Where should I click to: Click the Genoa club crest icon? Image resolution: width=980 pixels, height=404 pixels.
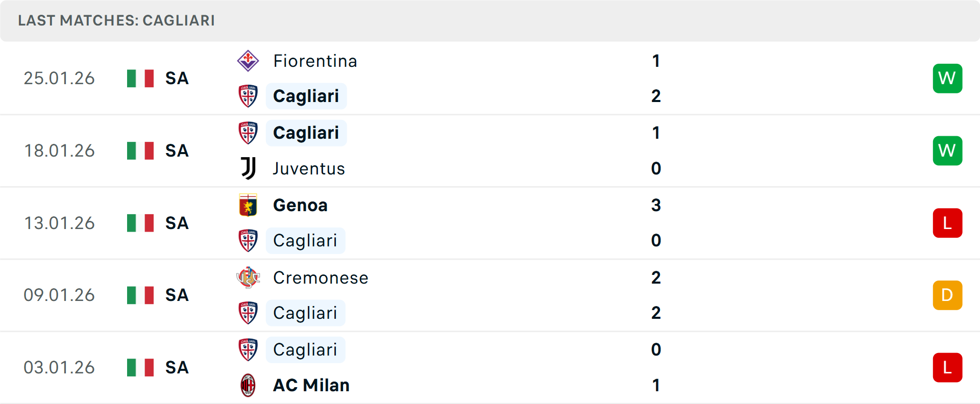point(248,205)
